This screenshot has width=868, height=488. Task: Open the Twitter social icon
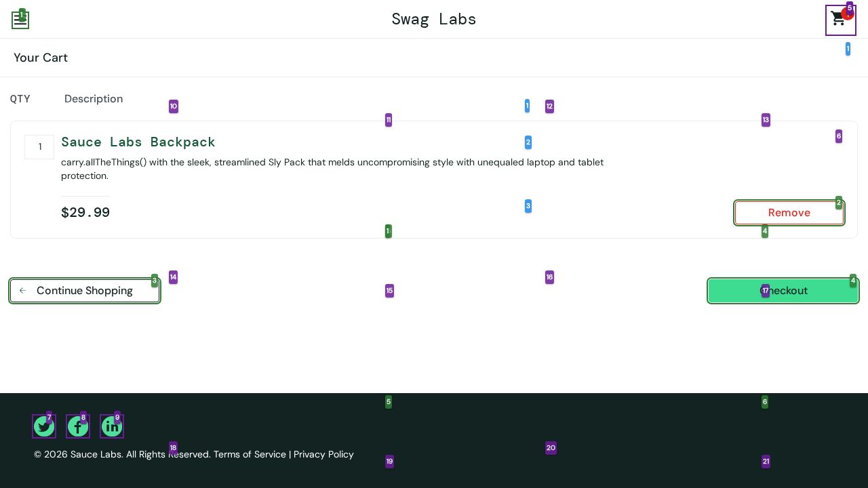click(44, 426)
